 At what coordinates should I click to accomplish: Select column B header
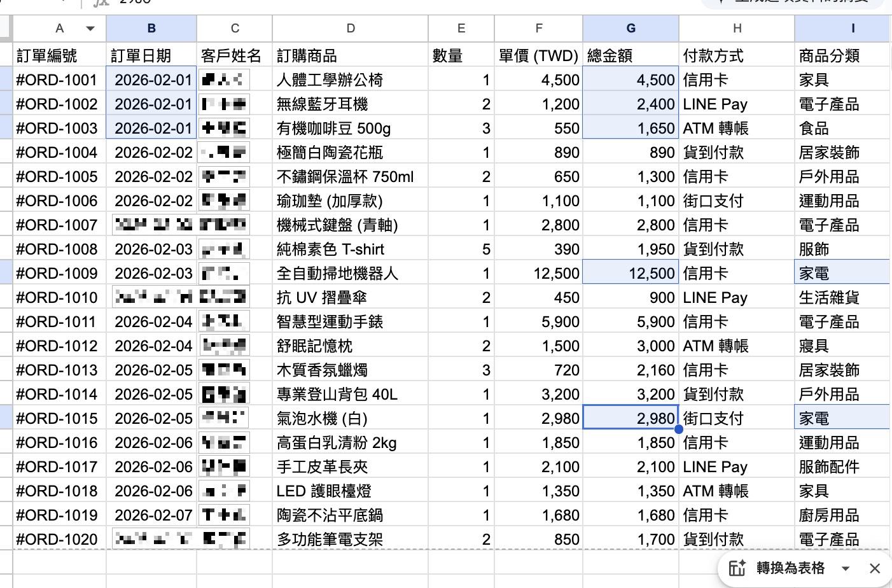pyautogui.click(x=151, y=29)
